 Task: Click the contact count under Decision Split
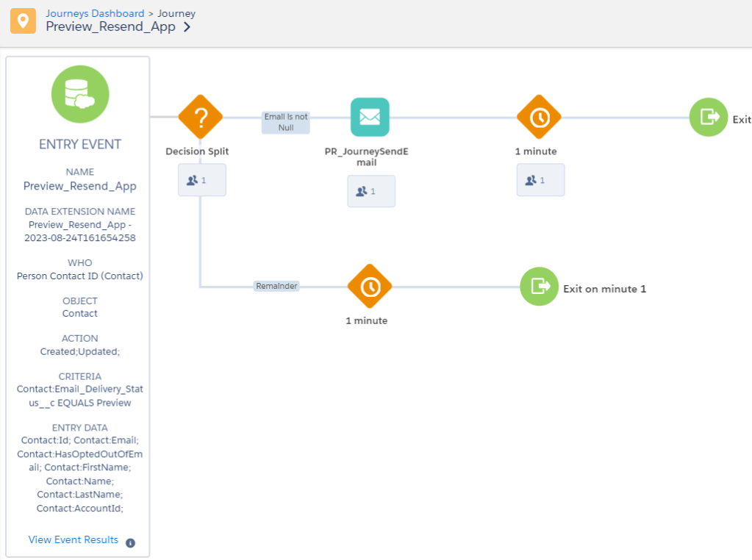point(201,180)
